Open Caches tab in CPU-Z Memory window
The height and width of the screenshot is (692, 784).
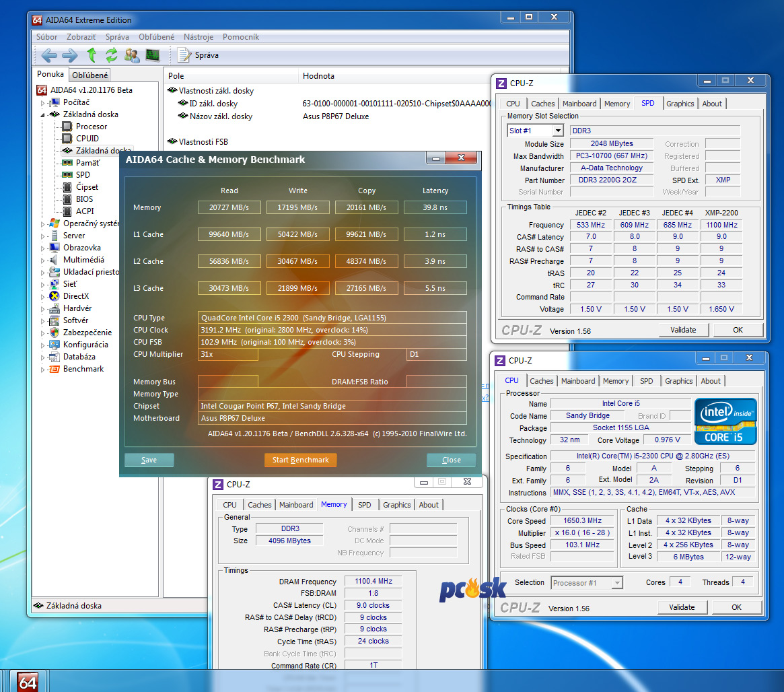tap(260, 505)
